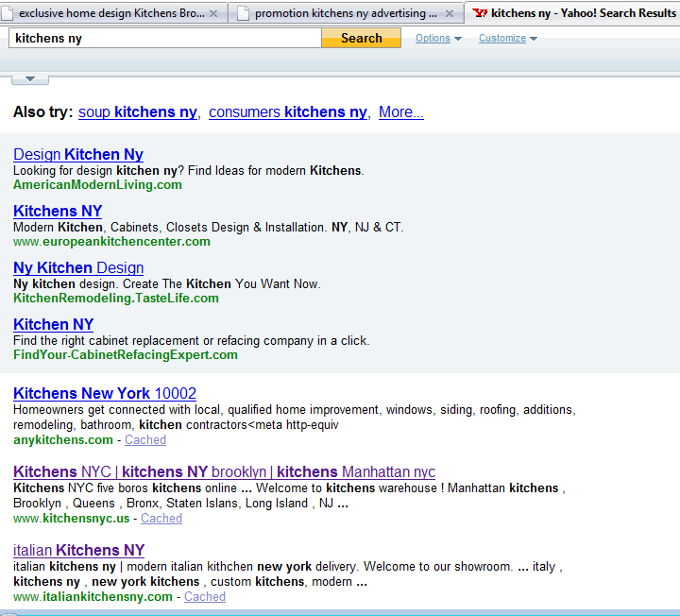
Task: Select the kitchens ny Yahoo! Search Results tab
Action: click(572, 13)
